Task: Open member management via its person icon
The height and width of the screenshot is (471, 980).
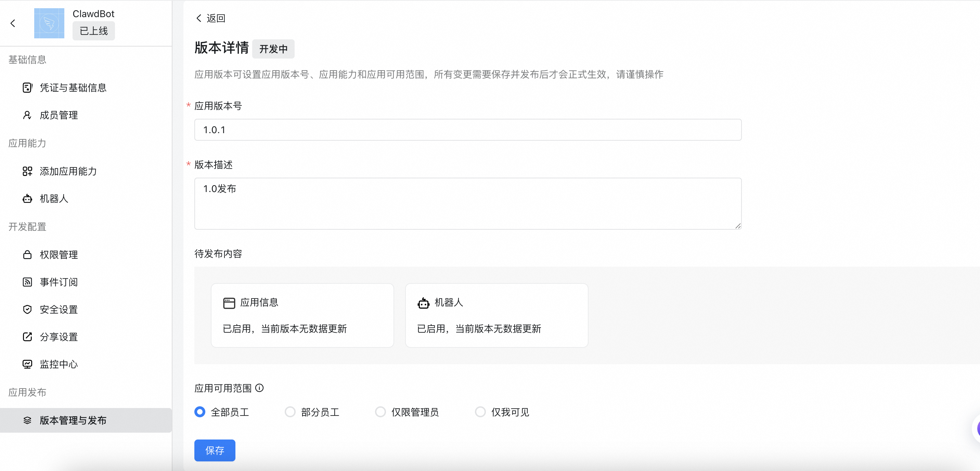Action: (x=27, y=115)
